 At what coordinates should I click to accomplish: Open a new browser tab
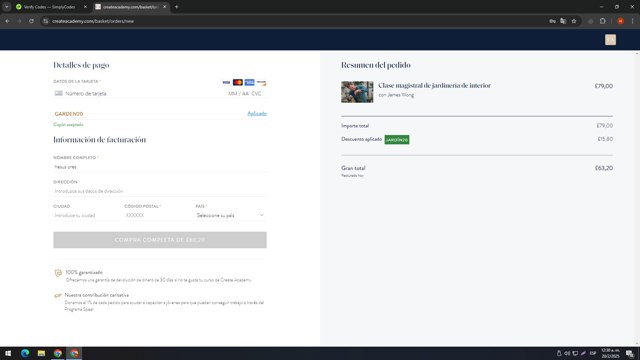pyautogui.click(x=177, y=7)
